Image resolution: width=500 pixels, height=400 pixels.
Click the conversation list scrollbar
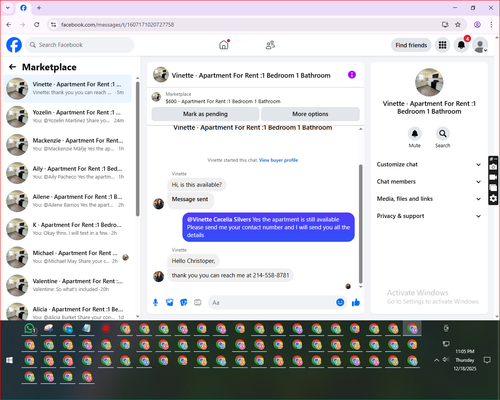(x=138, y=150)
